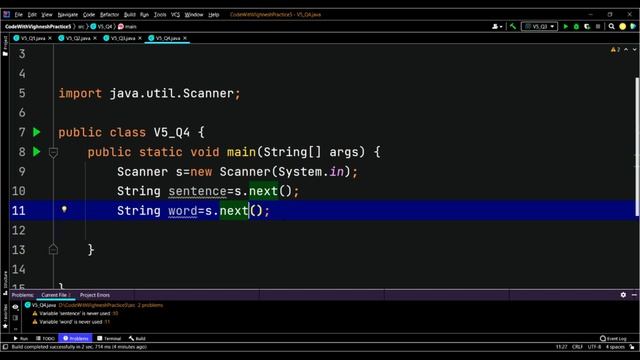
Task: Open the Run menu in the menu bar
Action: pos(144,14)
